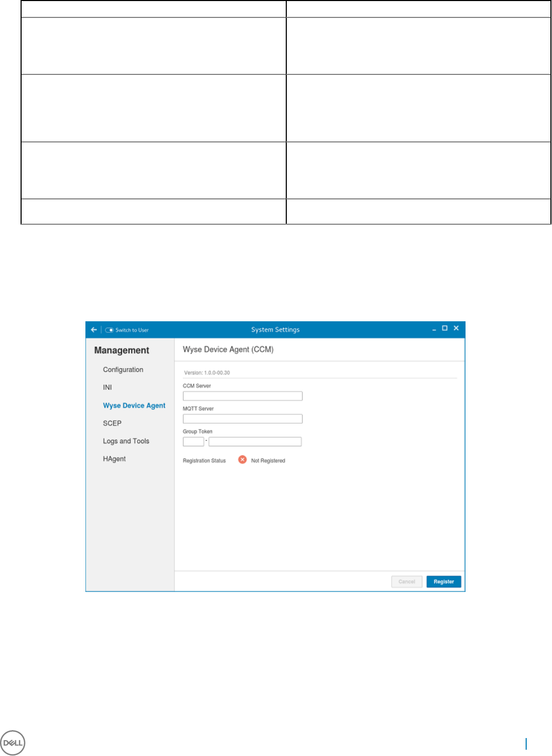
Task: Click the Cancel button
Action: [407, 581]
